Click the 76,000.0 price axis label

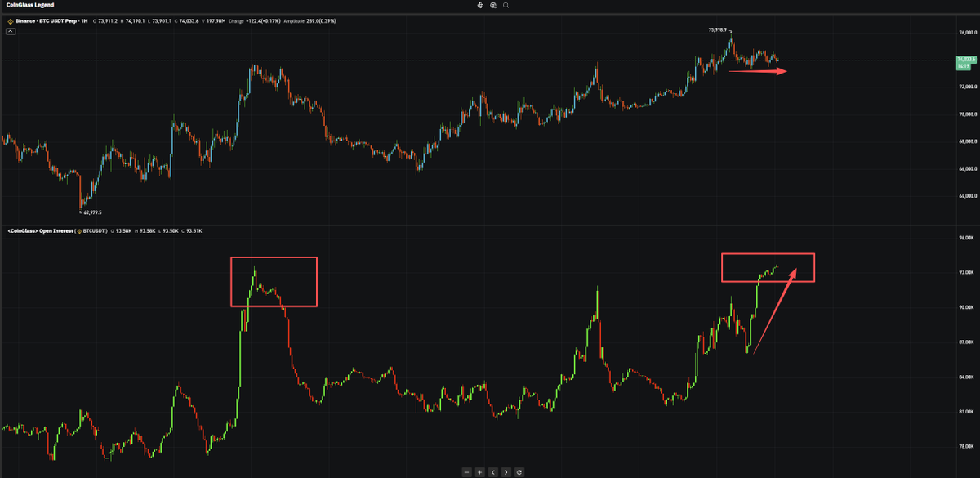[x=968, y=33]
